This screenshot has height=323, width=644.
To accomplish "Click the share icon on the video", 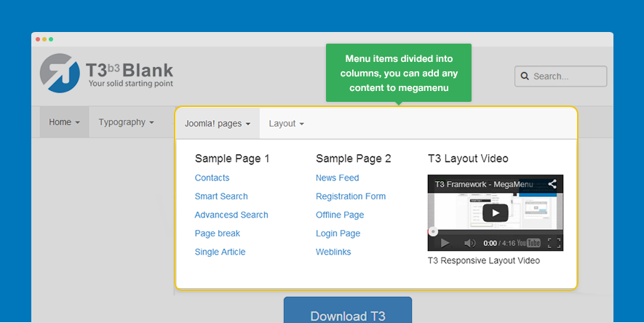I will pos(552,184).
